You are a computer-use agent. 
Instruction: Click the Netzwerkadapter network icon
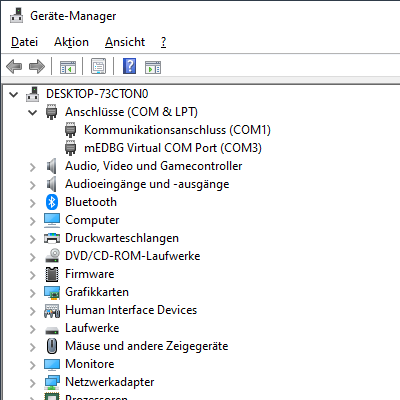[52, 382]
